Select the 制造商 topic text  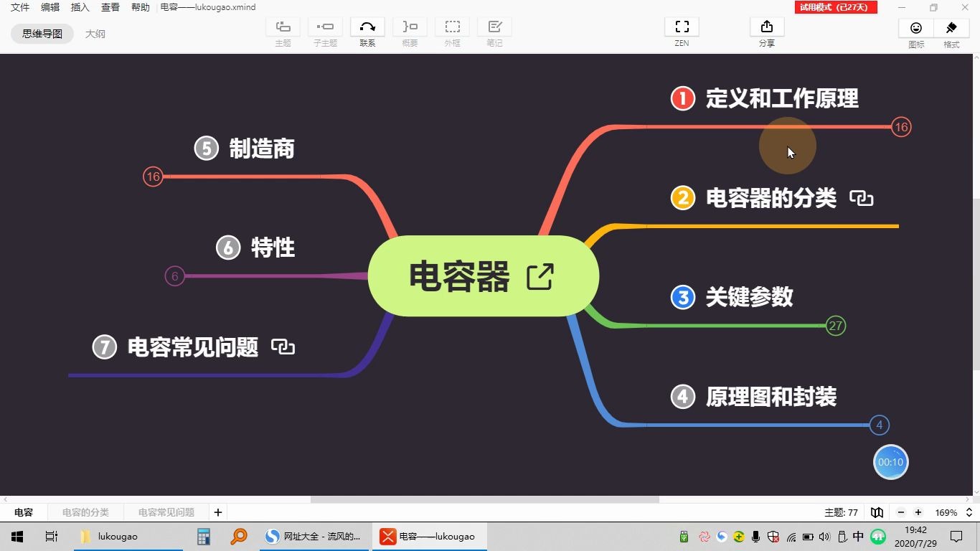261,149
